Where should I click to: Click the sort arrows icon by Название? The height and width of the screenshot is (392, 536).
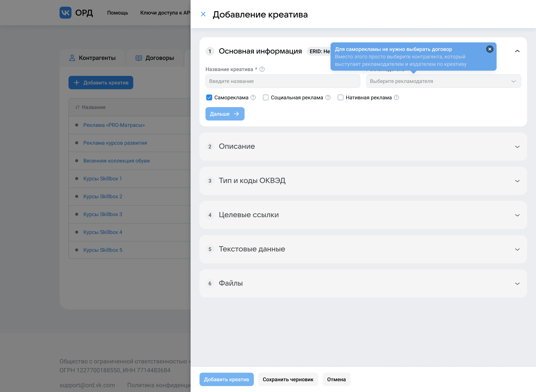pos(77,107)
